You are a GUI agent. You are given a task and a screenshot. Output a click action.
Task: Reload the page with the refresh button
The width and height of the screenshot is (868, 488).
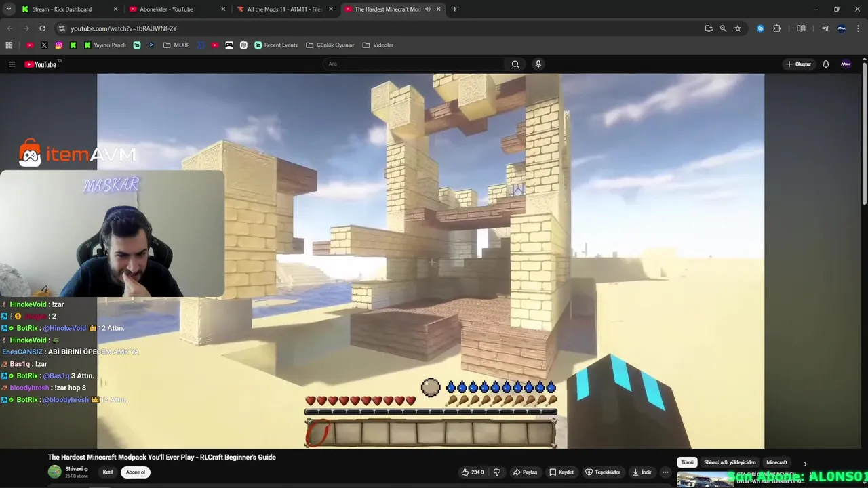pyautogui.click(x=42, y=28)
